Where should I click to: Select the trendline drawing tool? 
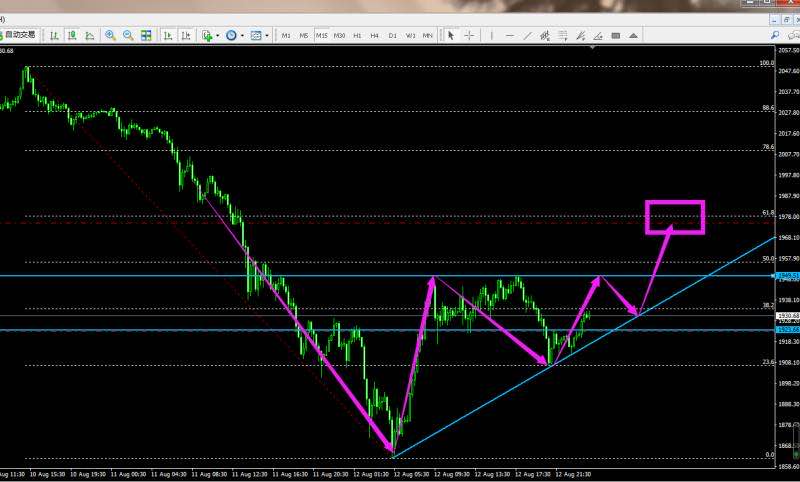click(x=527, y=35)
